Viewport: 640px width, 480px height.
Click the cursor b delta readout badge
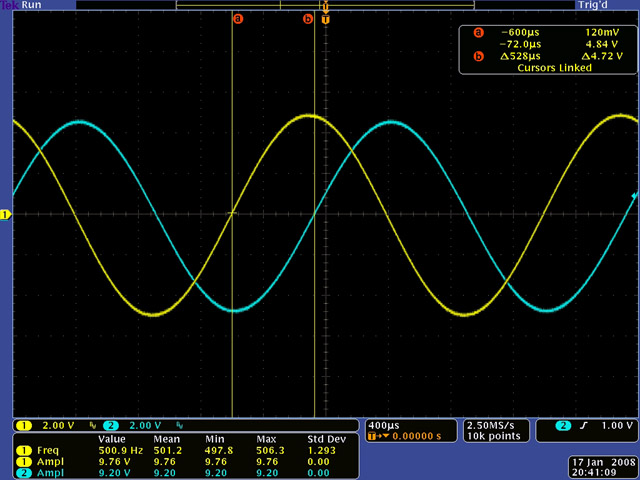coord(478,56)
